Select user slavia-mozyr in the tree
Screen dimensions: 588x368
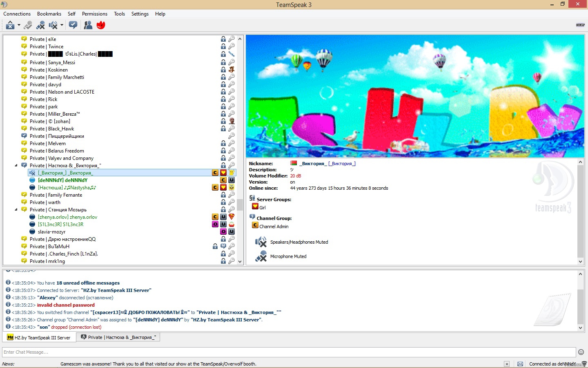[51, 232]
